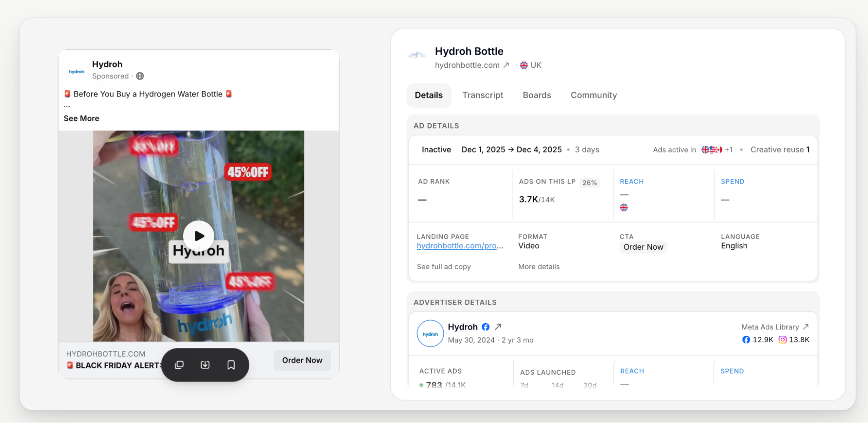Copy the ad using the duplicate icon
This screenshot has width=868, height=423.
click(x=179, y=365)
